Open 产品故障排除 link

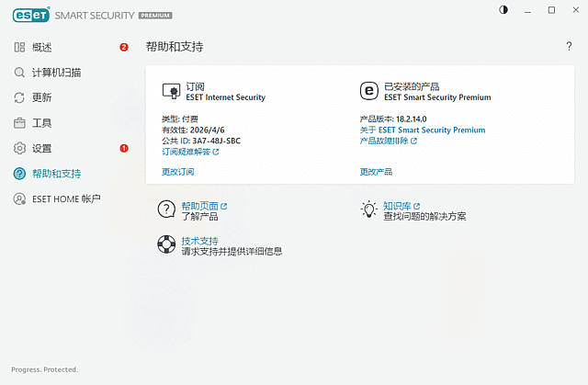coord(384,141)
